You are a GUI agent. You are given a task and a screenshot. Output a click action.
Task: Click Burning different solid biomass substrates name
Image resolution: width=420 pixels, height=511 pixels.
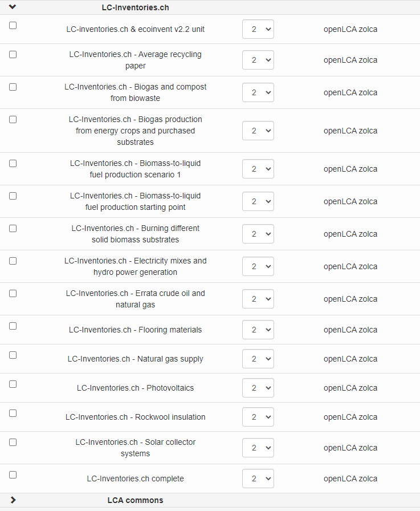click(x=135, y=234)
